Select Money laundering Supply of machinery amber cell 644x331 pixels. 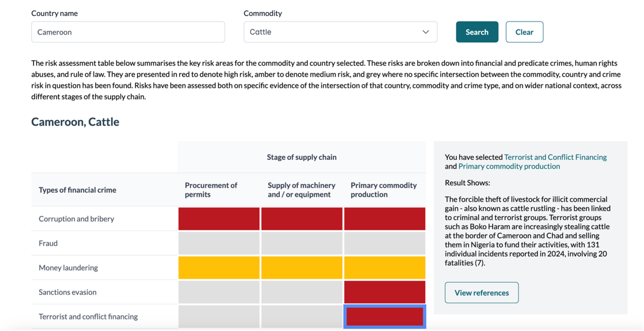coord(302,268)
